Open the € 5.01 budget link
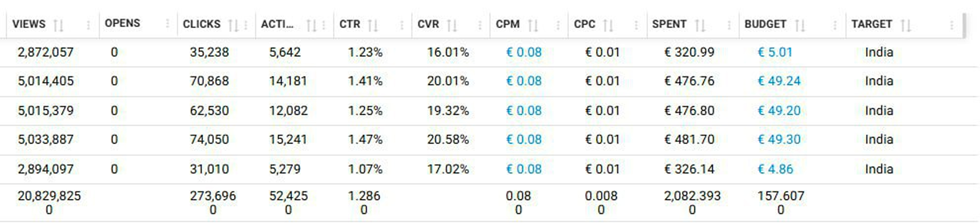 coord(775,52)
